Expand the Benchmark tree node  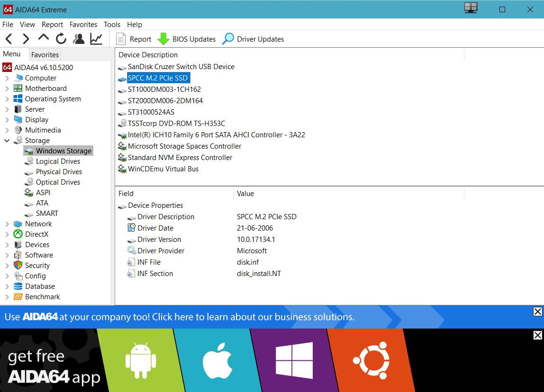click(7, 297)
